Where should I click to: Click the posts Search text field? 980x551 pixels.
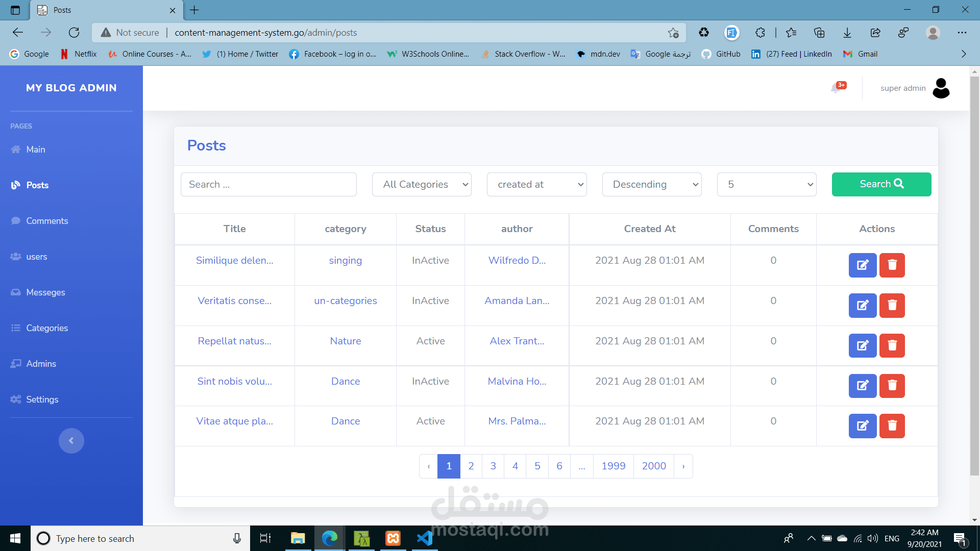pyautogui.click(x=268, y=184)
